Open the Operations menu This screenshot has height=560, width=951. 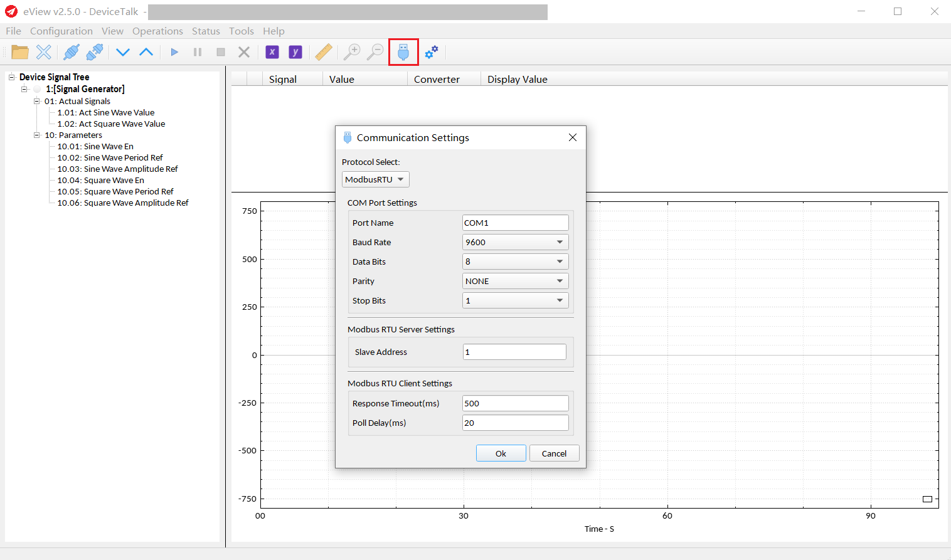coord(157,31)
